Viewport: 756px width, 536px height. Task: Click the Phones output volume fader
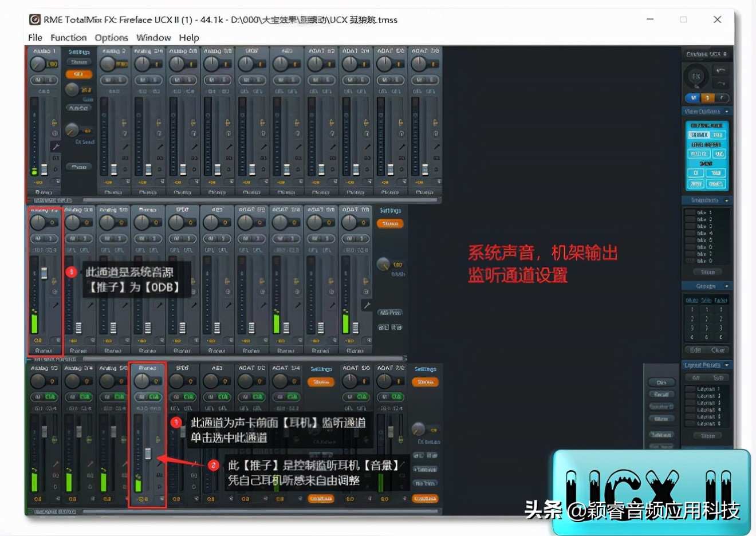(x=148, y=453)
